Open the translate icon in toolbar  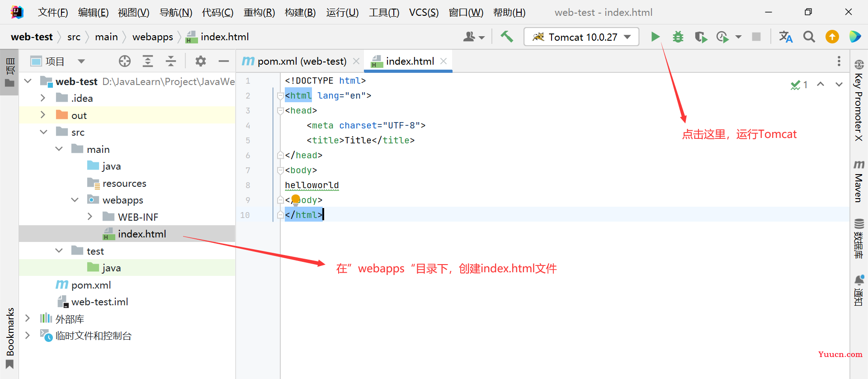click(786, 37)
